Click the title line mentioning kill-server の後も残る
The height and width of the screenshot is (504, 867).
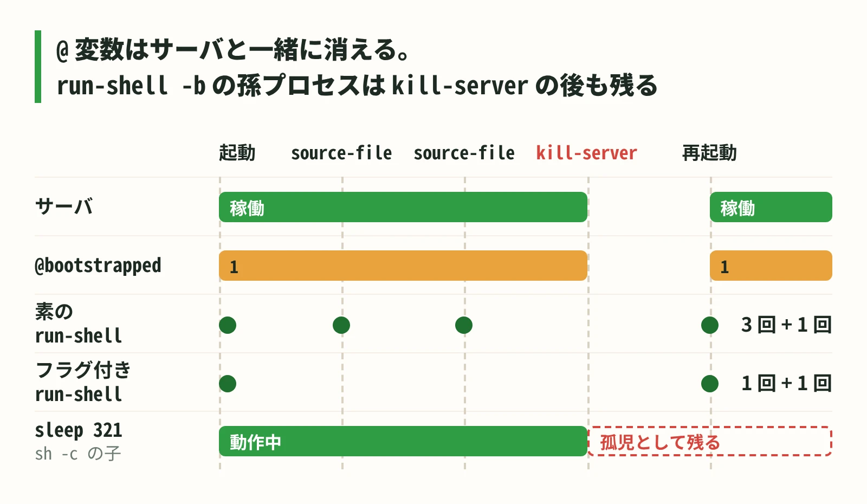point(357,86)
